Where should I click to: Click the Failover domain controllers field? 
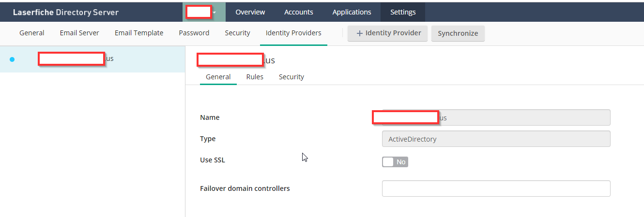click(x=496, y=188)
